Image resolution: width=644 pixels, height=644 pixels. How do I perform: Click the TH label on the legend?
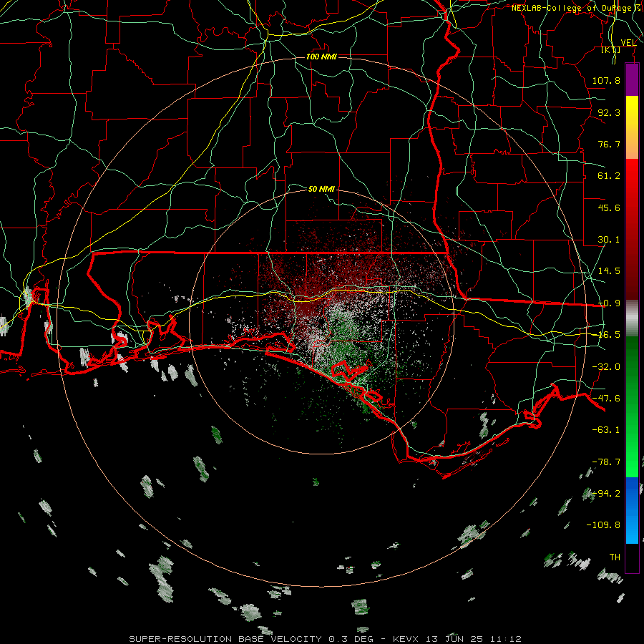coord(615,557)
